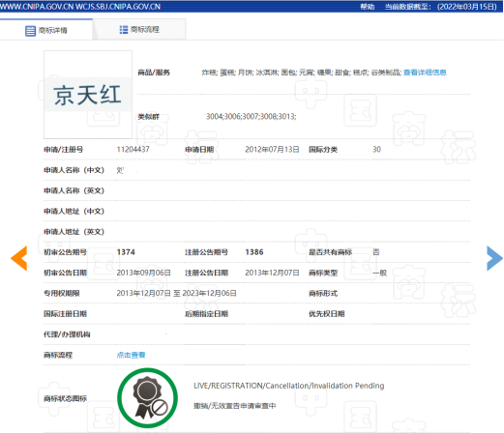
Task: Click the 商品/服务 field label
Action: pyautogui.click(x=154, y=72)
